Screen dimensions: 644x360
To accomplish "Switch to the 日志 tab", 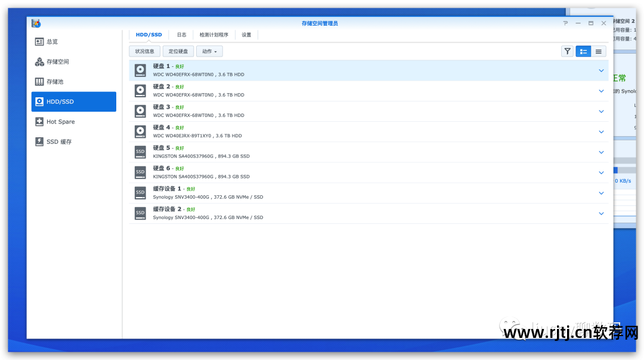I will pos(181,35).
